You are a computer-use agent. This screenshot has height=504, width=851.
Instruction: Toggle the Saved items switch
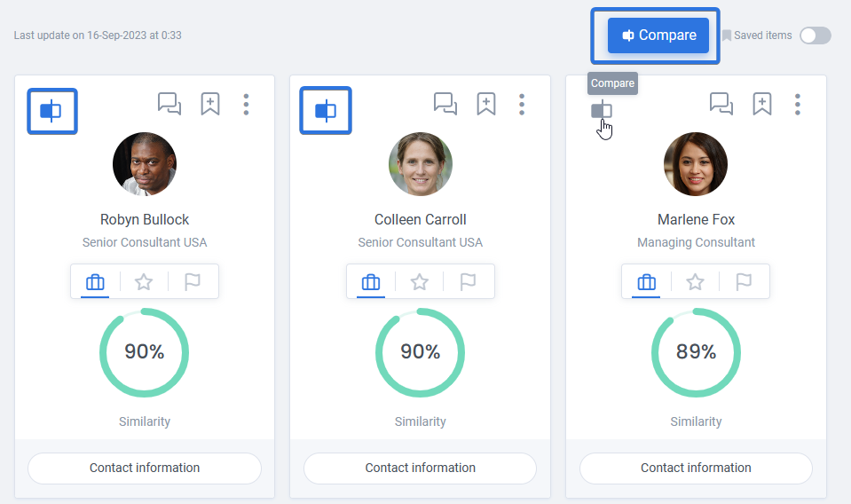coord(816,35)
